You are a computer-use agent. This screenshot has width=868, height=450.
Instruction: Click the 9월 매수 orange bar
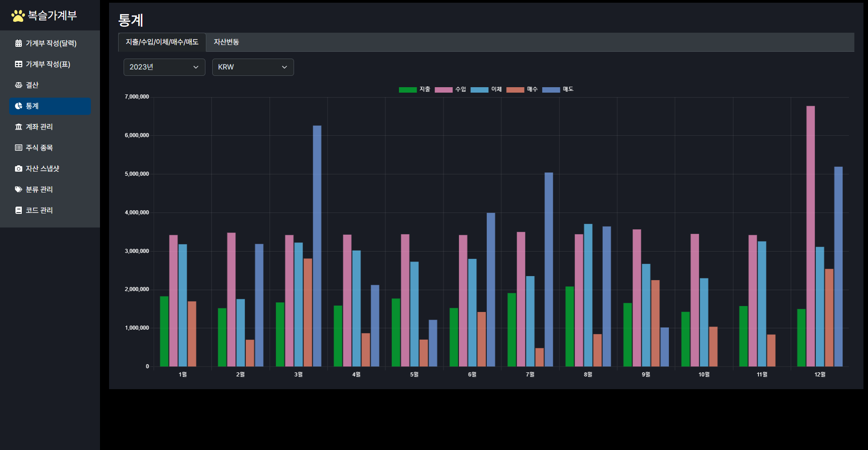[655, 323]
